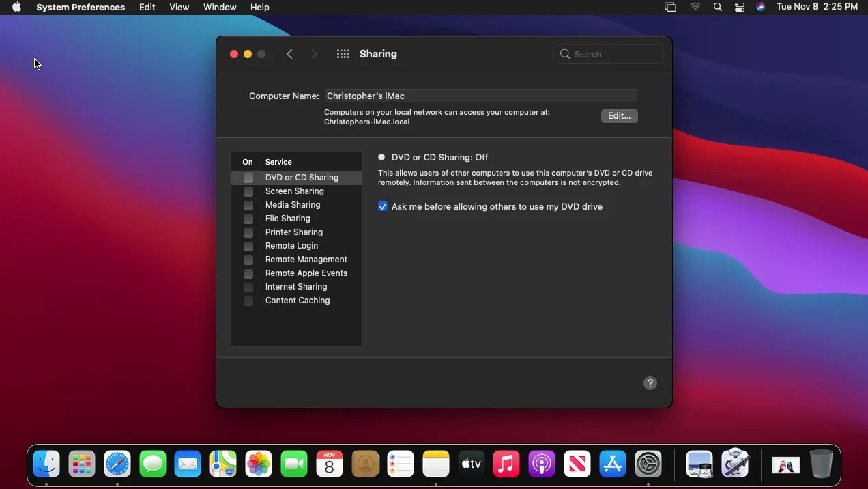Click the help question mark button
This screenshot has width=868, height=489.
pos(650,383)
